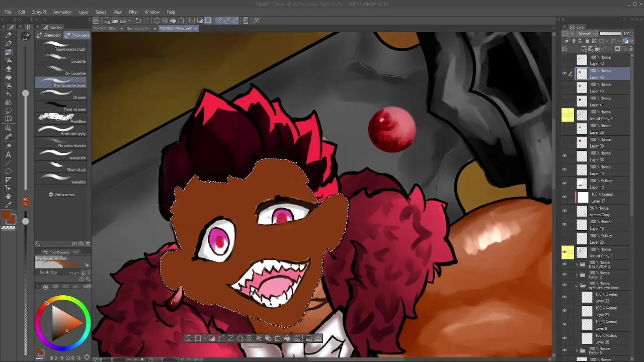
Task: Click the New document icon in command bar
Action: (x=107, y=21)
